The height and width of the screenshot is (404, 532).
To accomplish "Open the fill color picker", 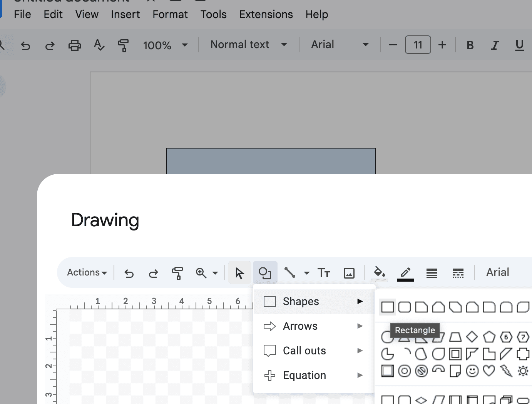I will (x=380, y=273).
